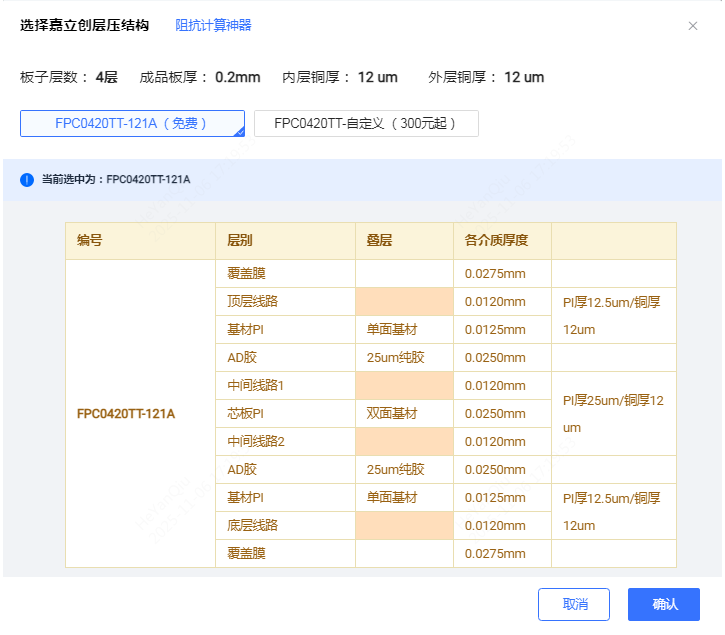
Task: Choose the FPC0420TT-自定义 (300元起) option
Action: point(366,123)
